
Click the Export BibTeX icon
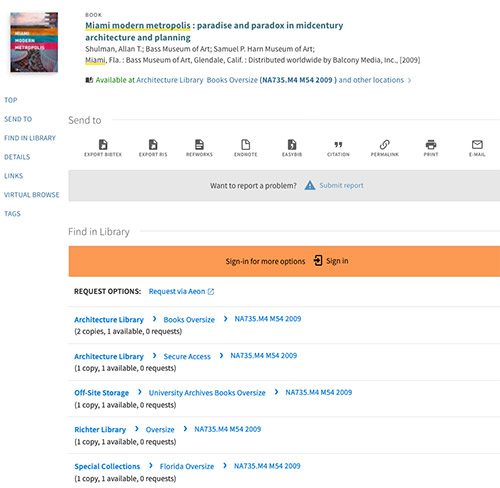(x=103, y=145)
